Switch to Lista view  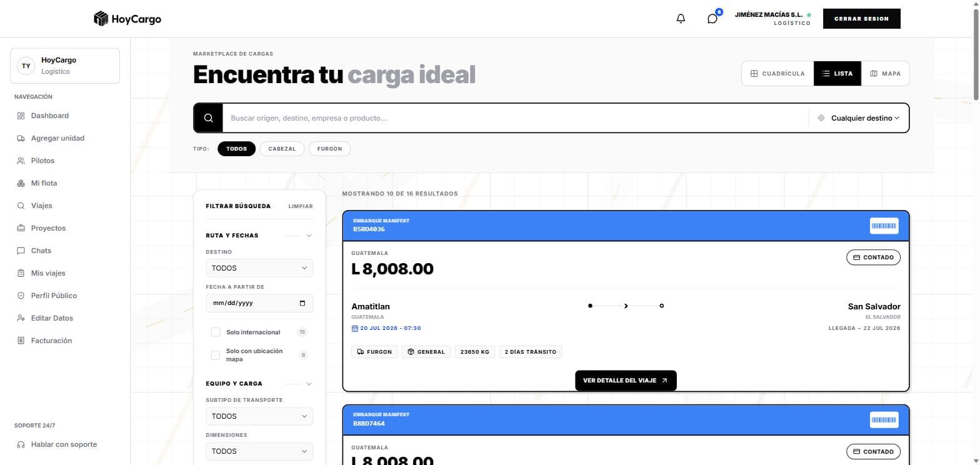point(837,74)
